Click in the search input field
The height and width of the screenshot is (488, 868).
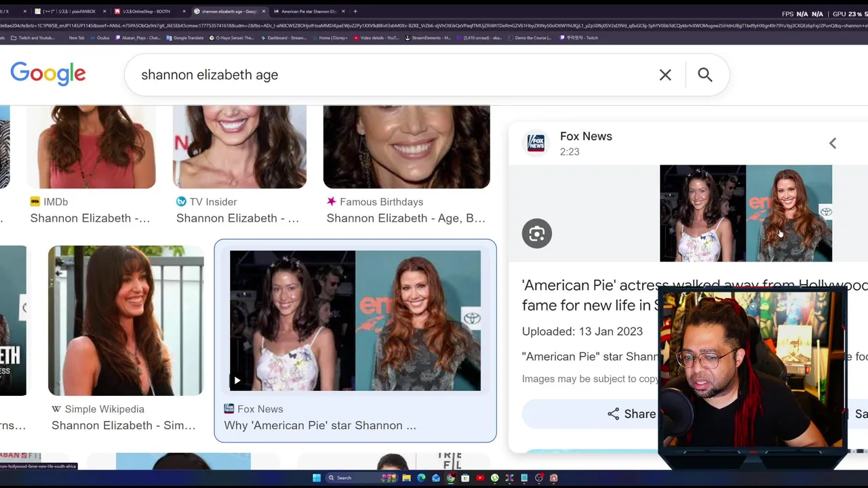[393, 75]
